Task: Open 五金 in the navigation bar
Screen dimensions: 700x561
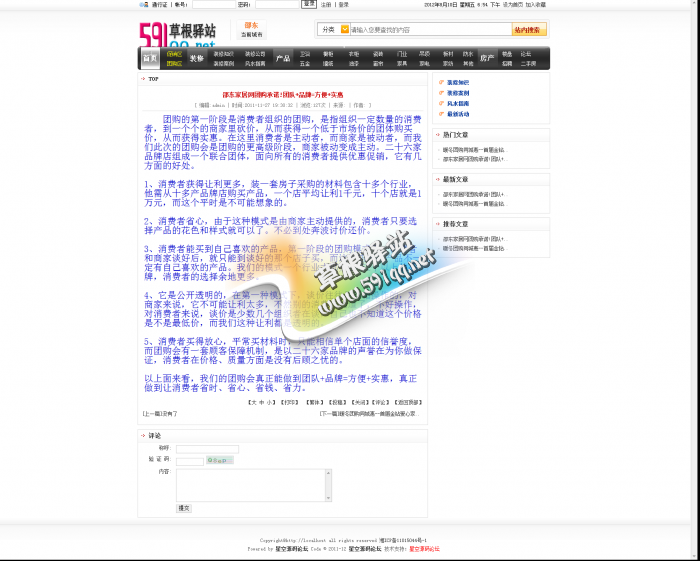Action: point(305,64)
